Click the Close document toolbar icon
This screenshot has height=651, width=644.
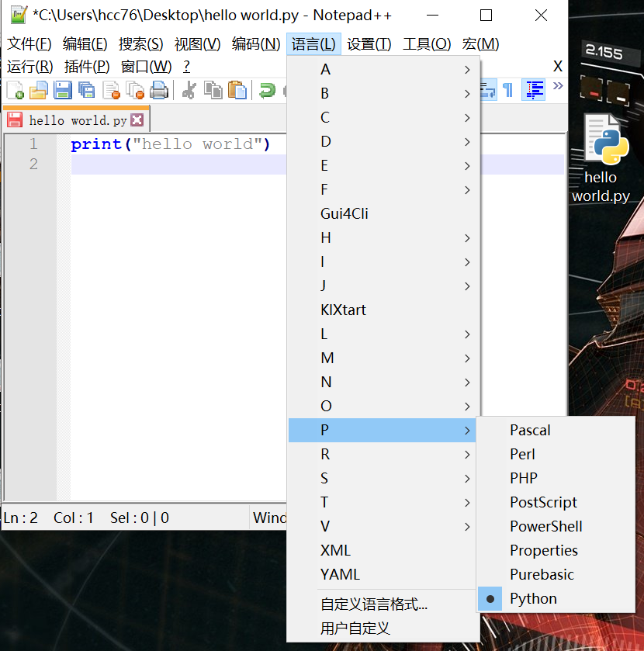(111, 90)
